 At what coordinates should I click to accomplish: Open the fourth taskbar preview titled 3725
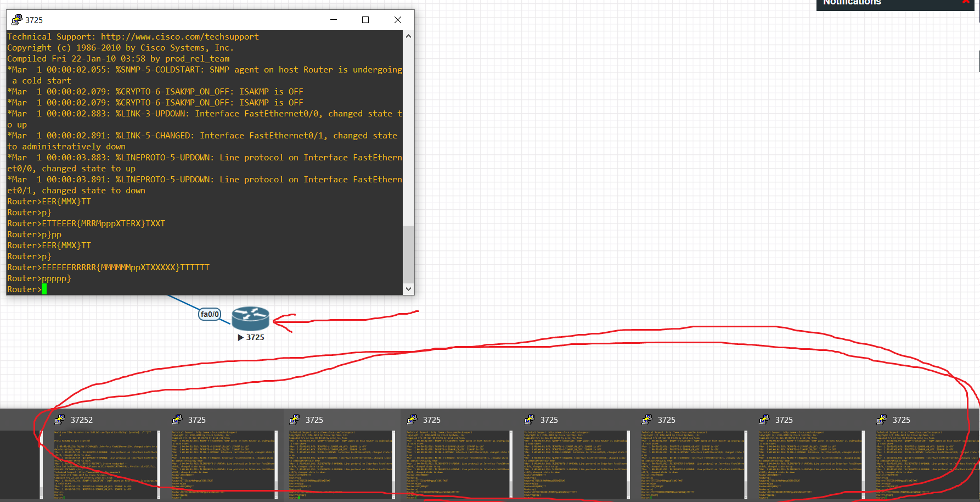pyautogui.click(x=458, y=465)
